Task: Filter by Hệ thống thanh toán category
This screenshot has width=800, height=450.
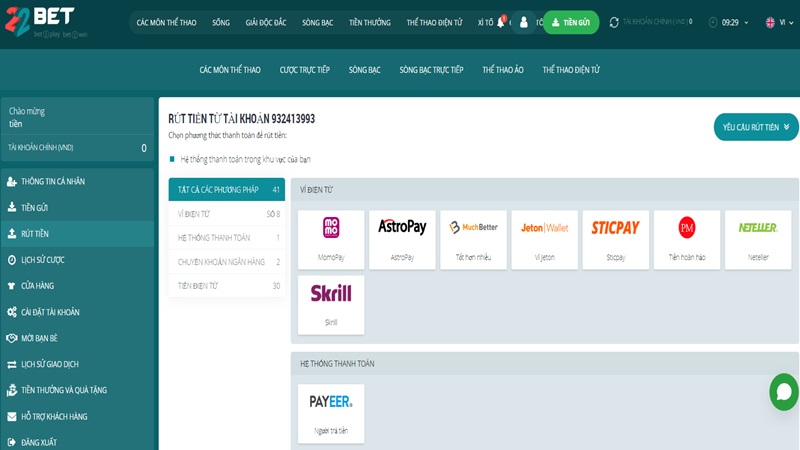Action: coord(227,238)
